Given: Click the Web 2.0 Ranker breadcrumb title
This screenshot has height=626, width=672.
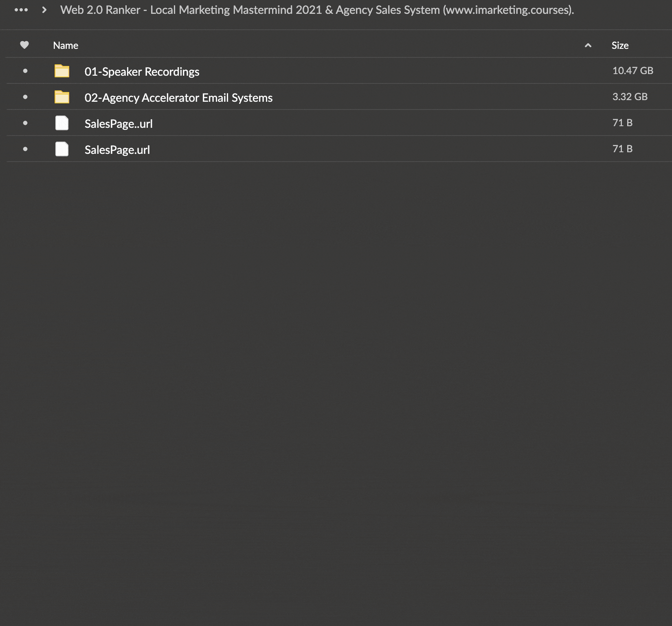Looking at the screenshot, I should pos(317,10).
